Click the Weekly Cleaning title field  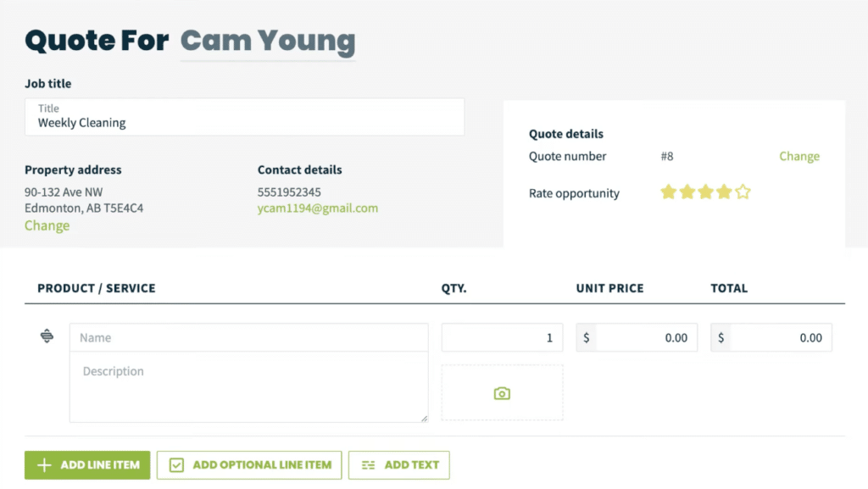pyautogui.click(x=245, y=117)
